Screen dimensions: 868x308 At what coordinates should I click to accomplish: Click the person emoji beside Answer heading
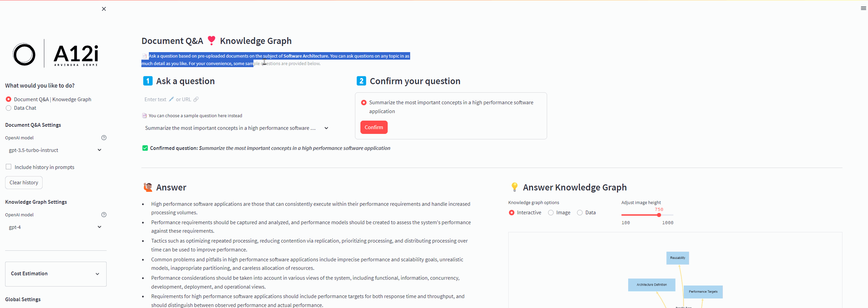pyautogui.click(x=148, y=187)
